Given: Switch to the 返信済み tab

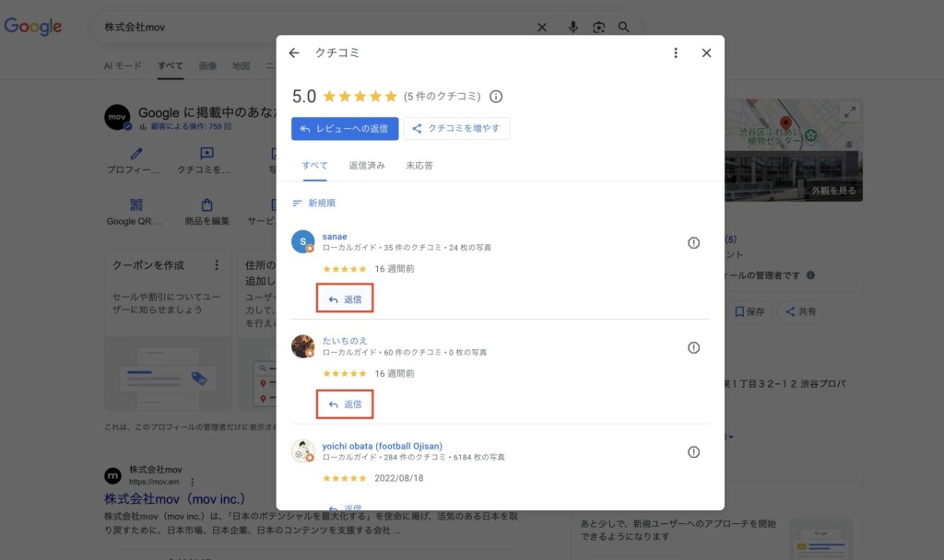Looking at the screenshot, I should (x=367, y=166).
